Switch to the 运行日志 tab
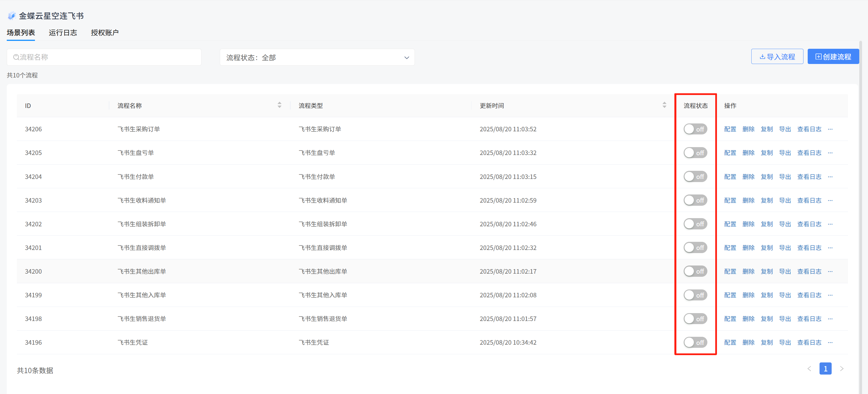The image size is (868, 394). pyautogui.click(x=63, y=33)
